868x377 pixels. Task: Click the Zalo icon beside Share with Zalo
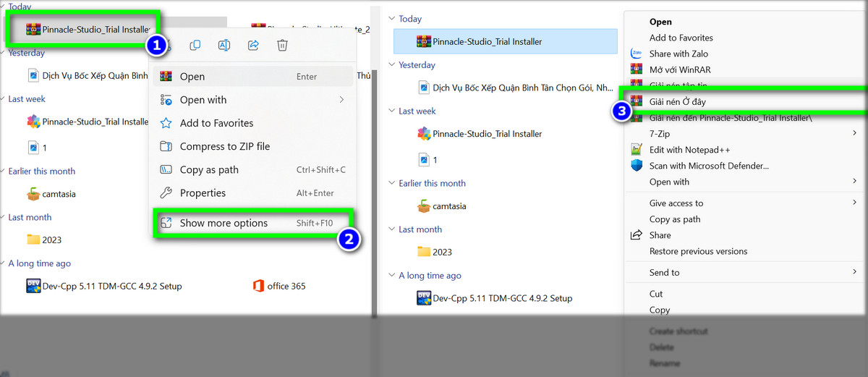pos(637,54)
